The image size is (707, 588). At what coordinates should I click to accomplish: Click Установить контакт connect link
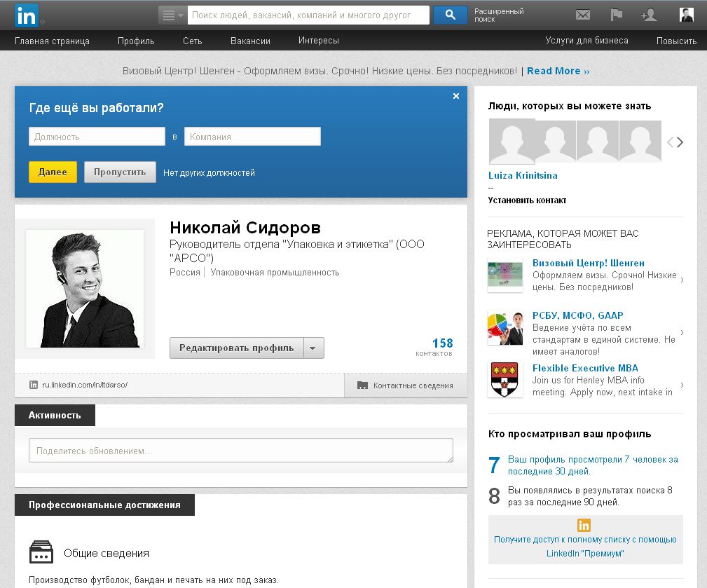527,200
